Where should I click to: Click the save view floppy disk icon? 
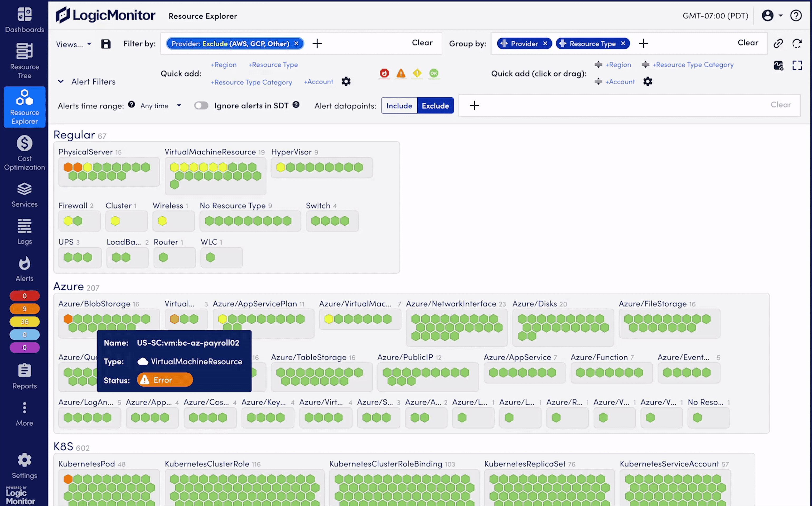106,44
